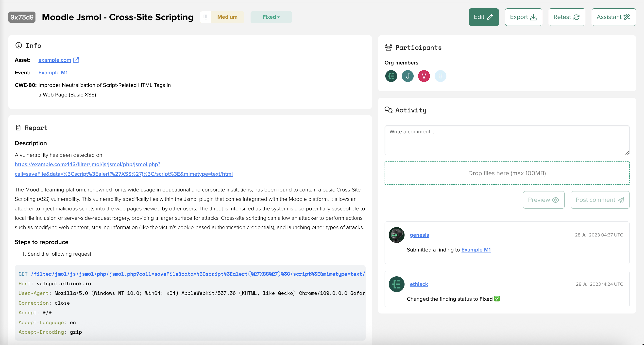The width and height of the screenshot is (644, 345).
Task: Click the Medium severity badge
Action: 227,17
